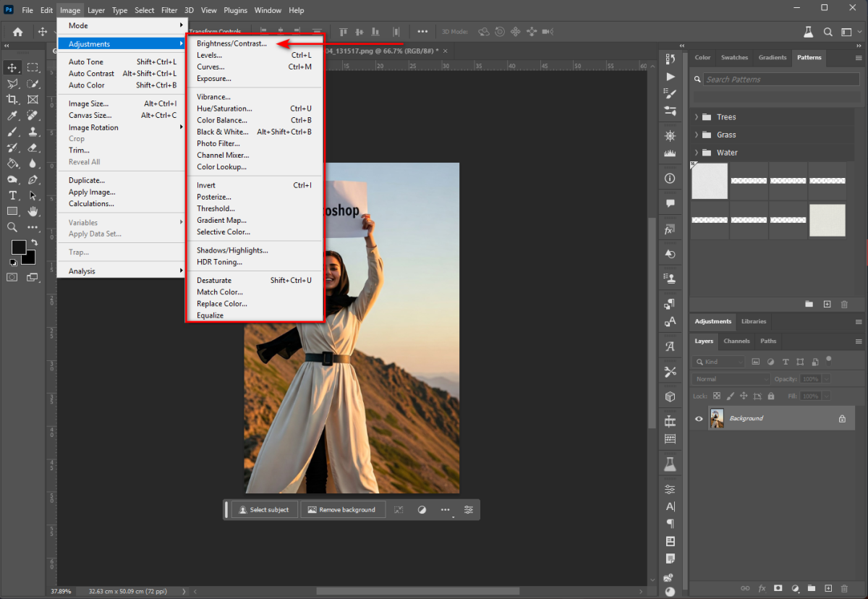Image resolution: width=868 pixels, height=599 pixels.
Task: Open the Filter menu
Action: point(169,10)
